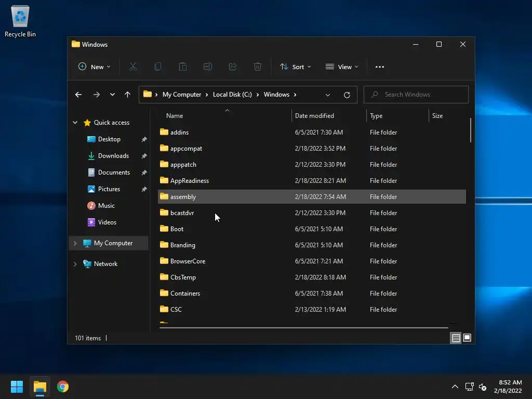This screenshot has height=399, width=532.
Task: Select the Branding folder row
Action: coord(312,245)
